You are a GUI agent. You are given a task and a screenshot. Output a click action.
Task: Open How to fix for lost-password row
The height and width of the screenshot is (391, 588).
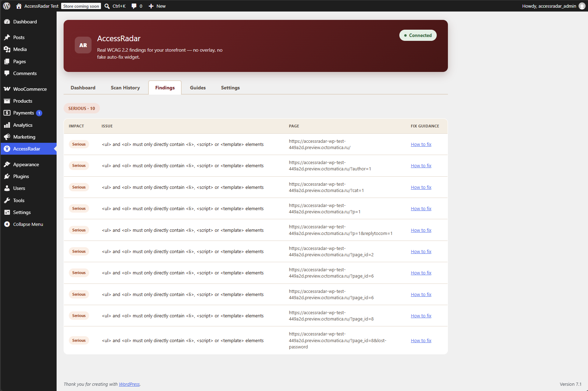coord(421,340)
